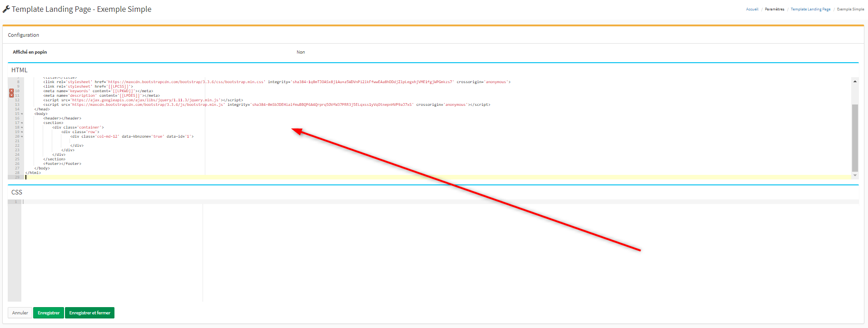Click line number 1 in CSS gutter
This screenshot has width=868, height=328.
(16, 202)
